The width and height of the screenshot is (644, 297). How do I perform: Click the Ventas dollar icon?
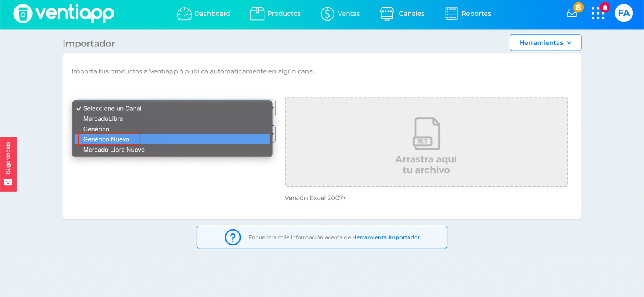pyautogui.click(x=327, y=14)
